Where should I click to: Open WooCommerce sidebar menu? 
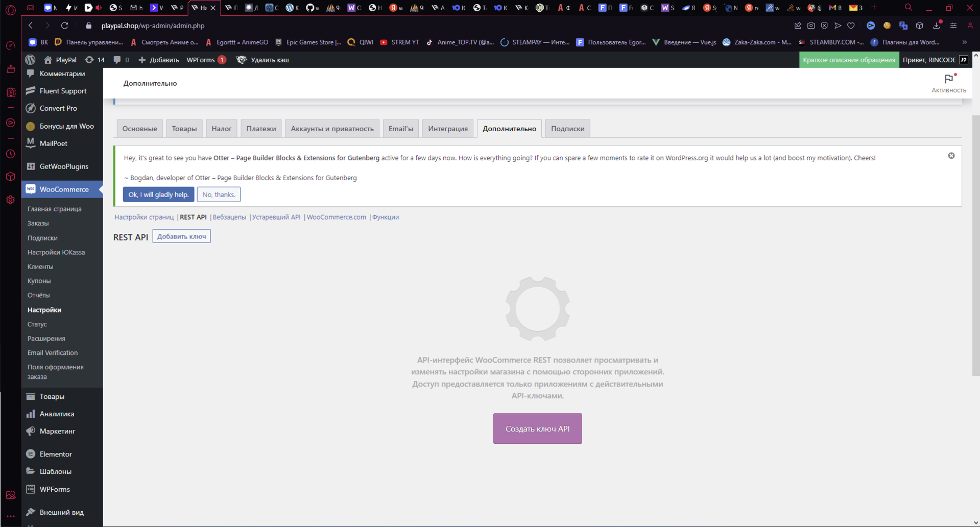click(62, 189)
